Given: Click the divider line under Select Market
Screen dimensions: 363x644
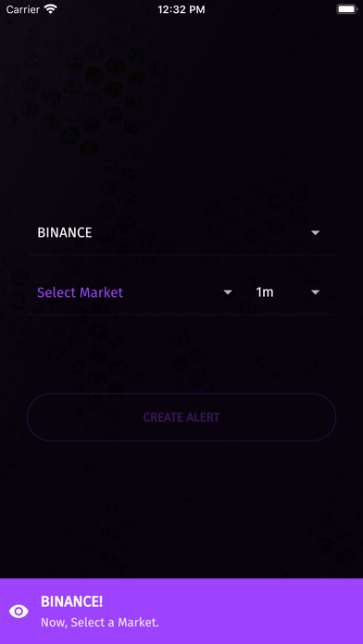Looking at the screenshot, I should (x=181, y=315).
